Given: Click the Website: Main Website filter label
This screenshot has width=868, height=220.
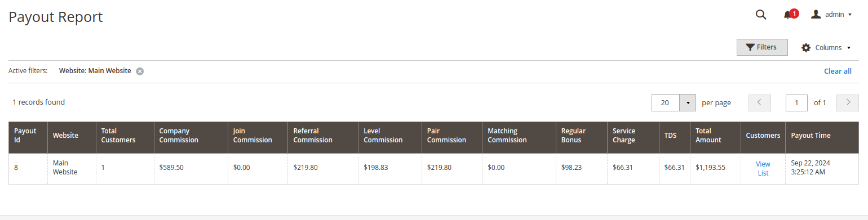Looking at the screenshot, I should 95,71.
